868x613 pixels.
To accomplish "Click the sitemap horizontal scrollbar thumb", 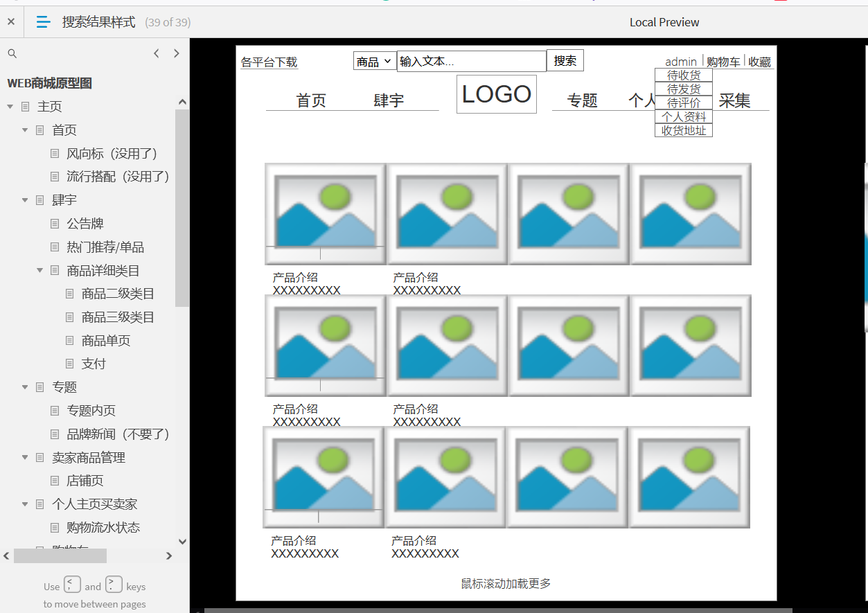I will point(60,556).
